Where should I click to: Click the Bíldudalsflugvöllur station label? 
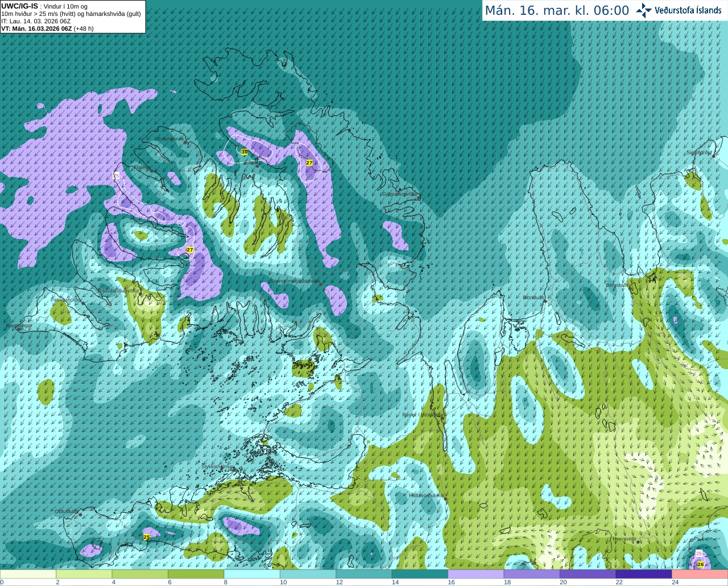118,290
